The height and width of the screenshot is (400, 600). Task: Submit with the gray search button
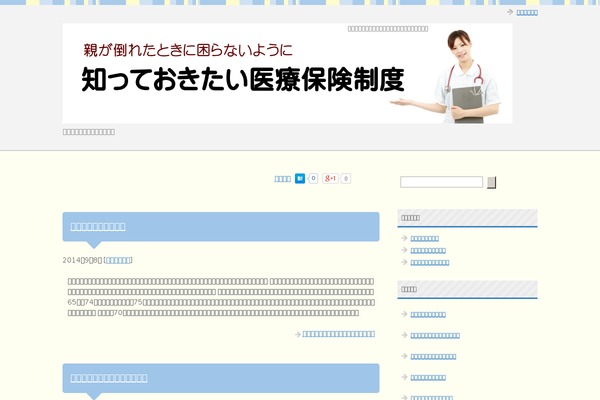coord(491,183)
